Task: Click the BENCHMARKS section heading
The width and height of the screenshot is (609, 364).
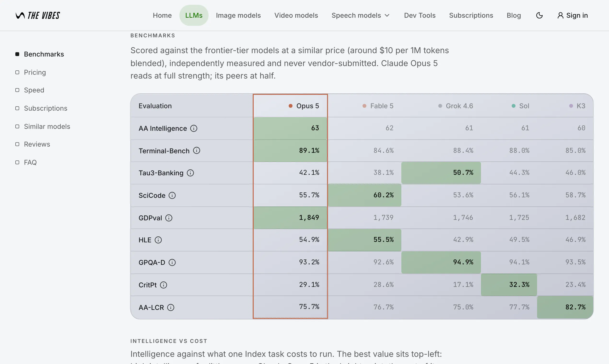Action: (x=153, y=36)
